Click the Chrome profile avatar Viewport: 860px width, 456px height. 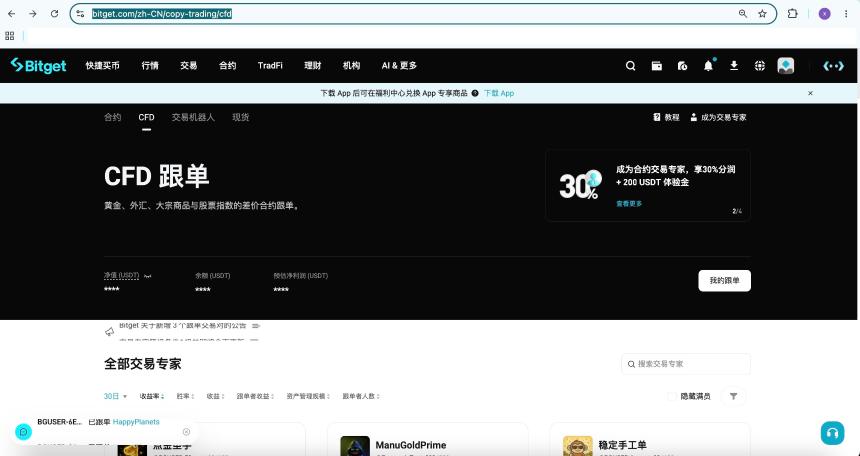click(824, 14)
